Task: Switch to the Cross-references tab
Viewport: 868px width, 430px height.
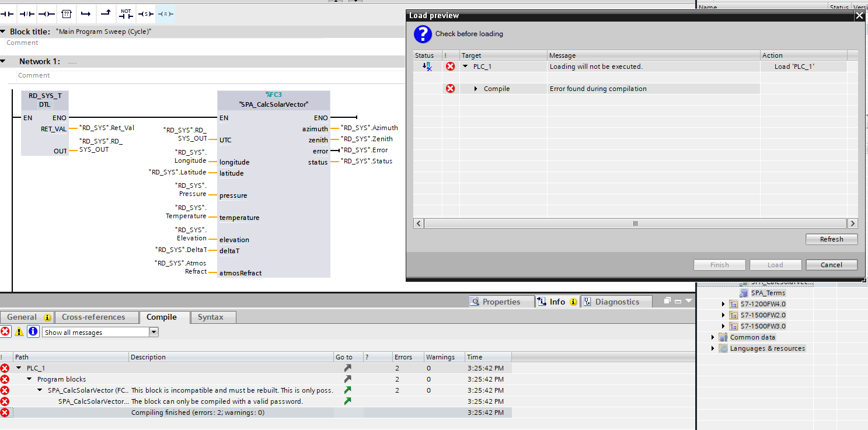Action: [x=93, y=317]
